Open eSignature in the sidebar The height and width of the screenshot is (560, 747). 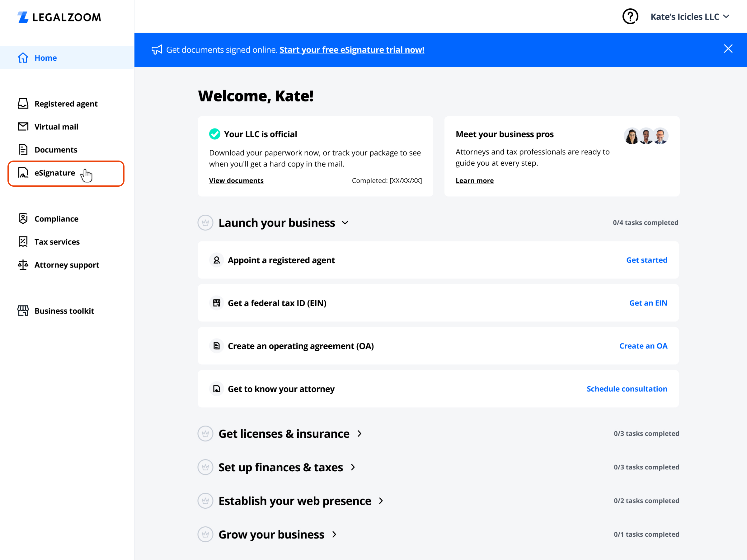pyautogui.click(x=55, y=173)
